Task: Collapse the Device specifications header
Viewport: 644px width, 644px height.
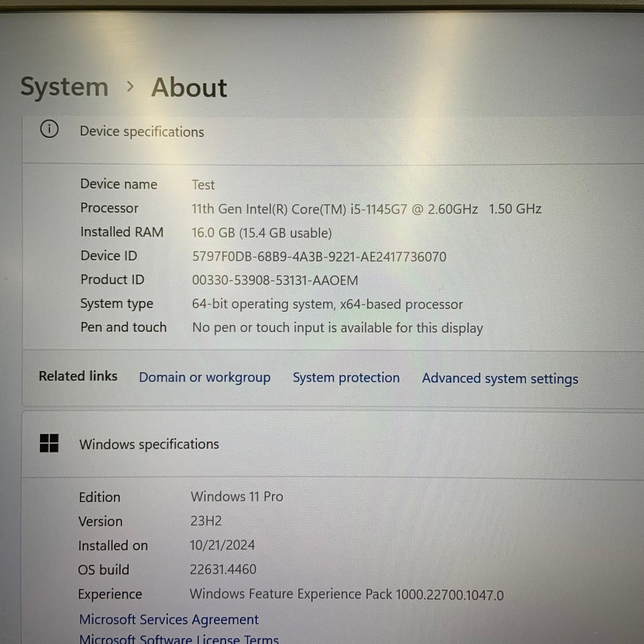Action: [x=333, y=139]
